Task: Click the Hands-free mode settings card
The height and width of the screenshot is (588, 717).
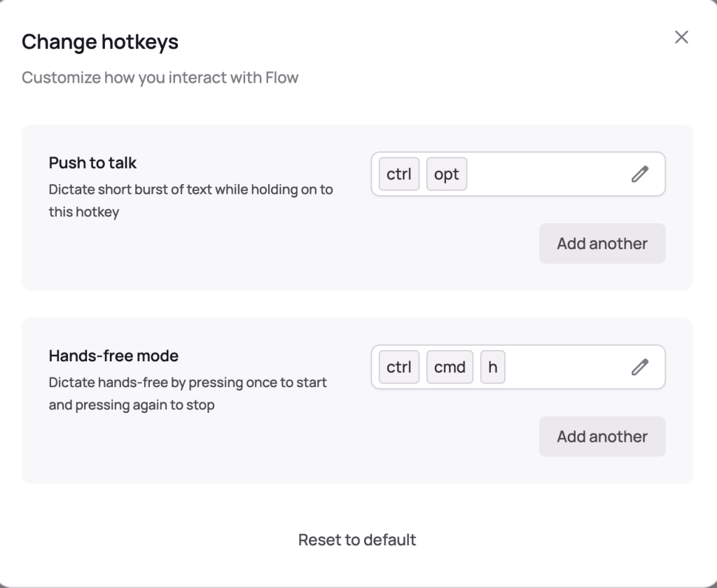Action: pyautogui.click(x=210, y=462)
